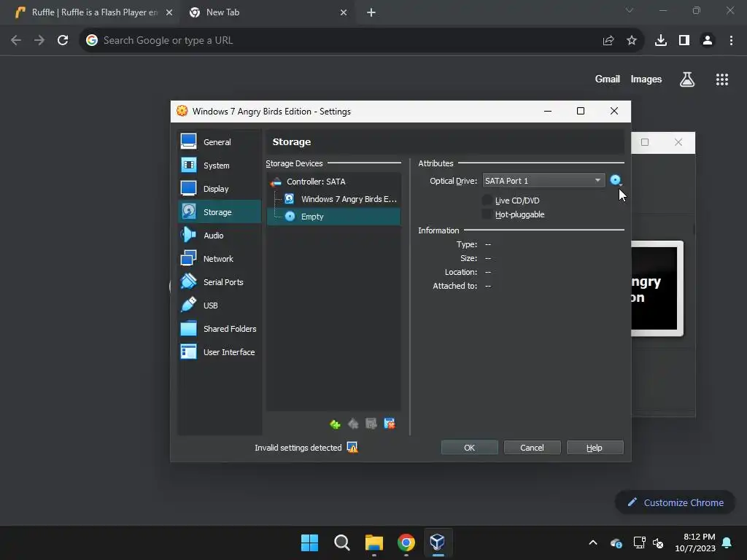Confirm settings with OK button

[469, 448]
